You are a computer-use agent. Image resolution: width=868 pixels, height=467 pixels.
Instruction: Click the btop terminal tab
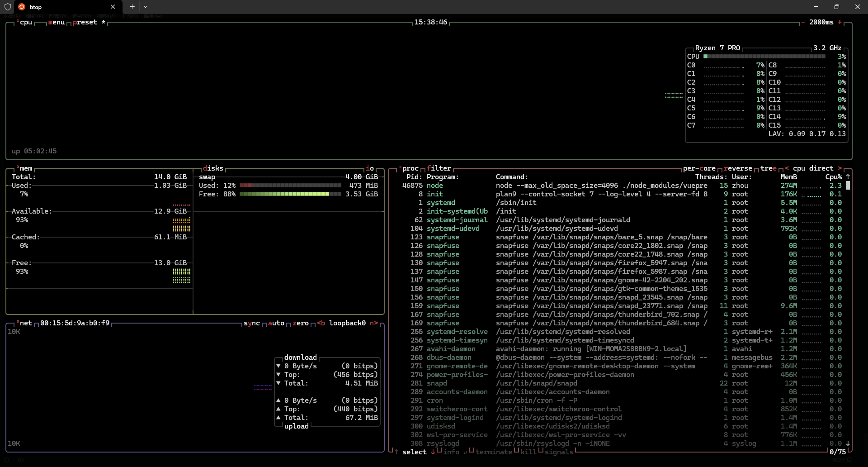(x=68, y=7)
